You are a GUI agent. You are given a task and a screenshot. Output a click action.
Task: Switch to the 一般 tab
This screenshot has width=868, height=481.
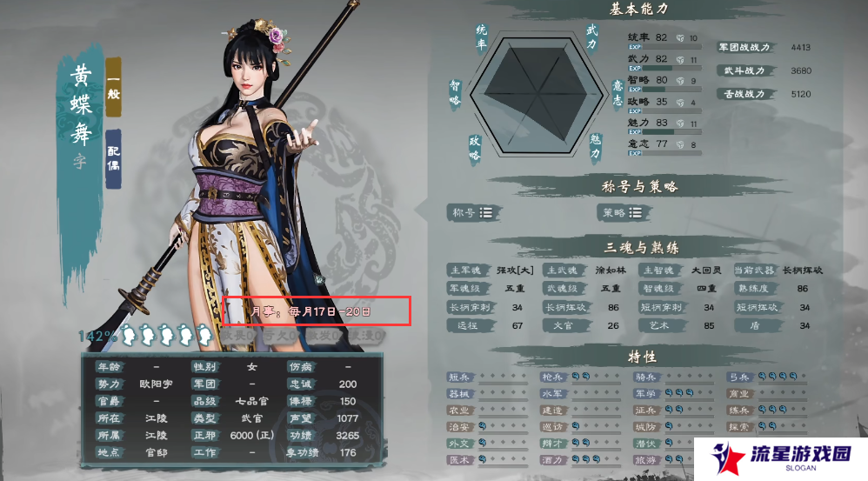coord(113,87)
